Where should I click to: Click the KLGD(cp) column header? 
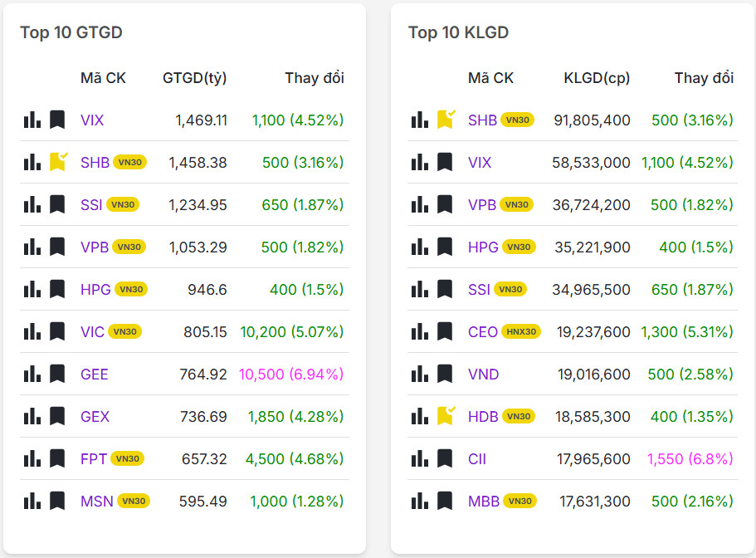(x=597, y=78)
